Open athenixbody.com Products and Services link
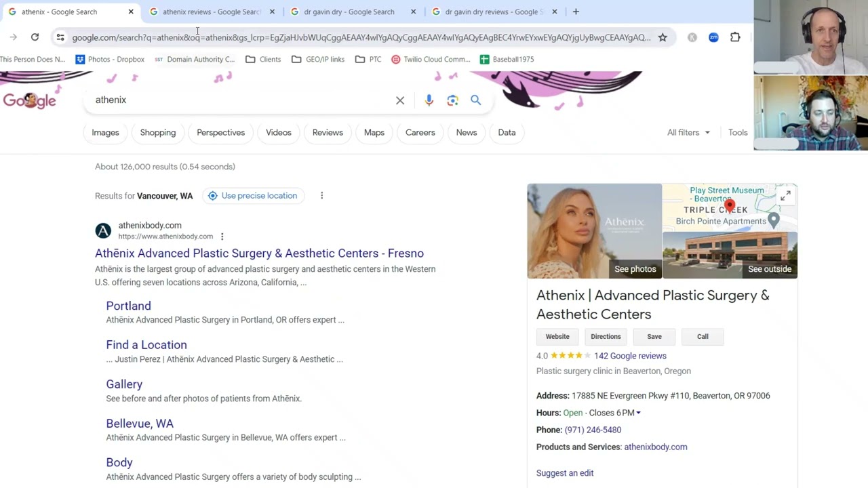 pyautogui.click(x=656, y=447)
